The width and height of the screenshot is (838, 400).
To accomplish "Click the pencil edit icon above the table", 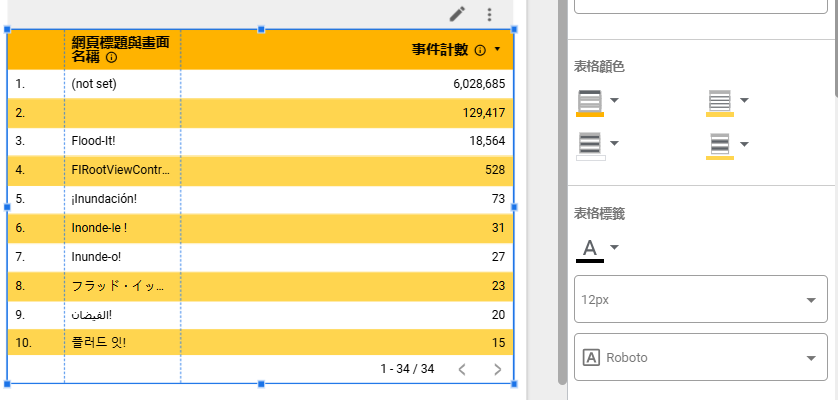I will pos(457,14).
